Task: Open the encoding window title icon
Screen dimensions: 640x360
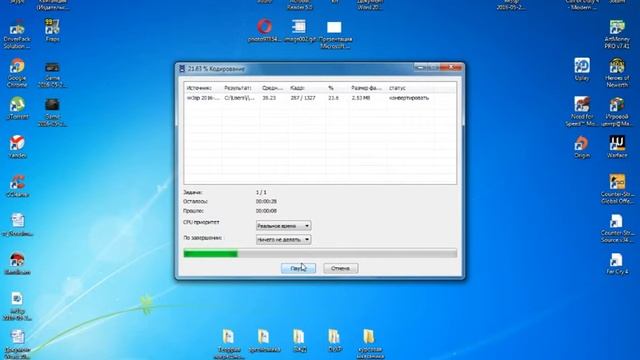Action: coord(182,69)
